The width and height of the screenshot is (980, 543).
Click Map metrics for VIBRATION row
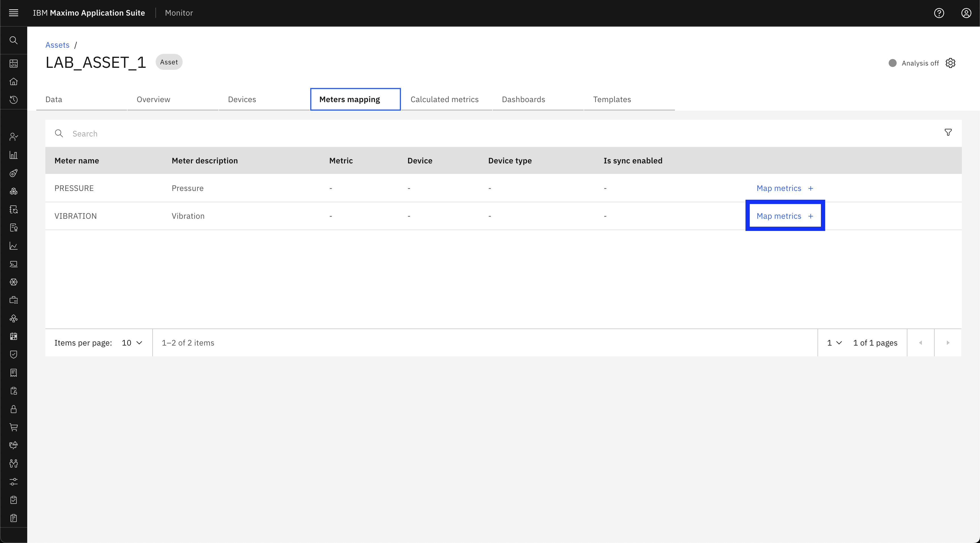[785, 216]
